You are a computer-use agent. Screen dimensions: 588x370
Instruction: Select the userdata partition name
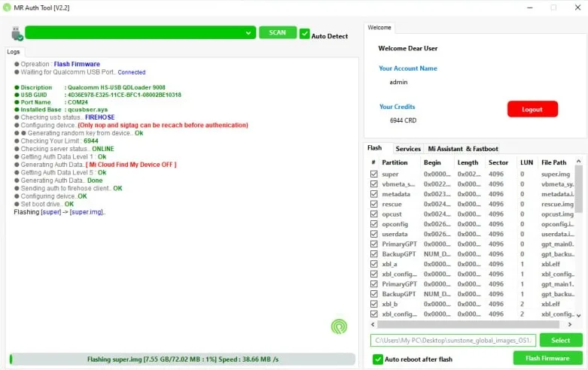click(395, 234)
